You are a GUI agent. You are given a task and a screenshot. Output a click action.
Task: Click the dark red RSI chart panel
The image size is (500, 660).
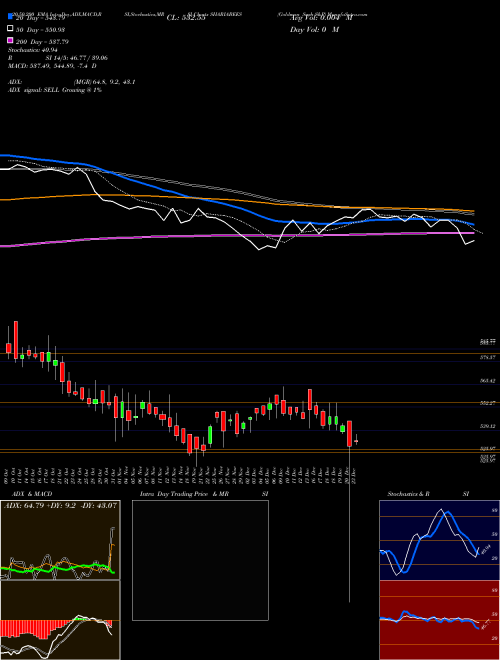(439, 620)
